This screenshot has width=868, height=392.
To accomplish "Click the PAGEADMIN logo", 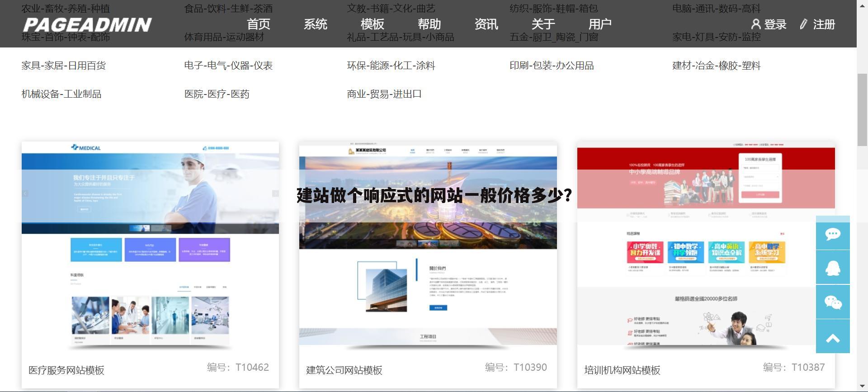I will pos(87,25).
